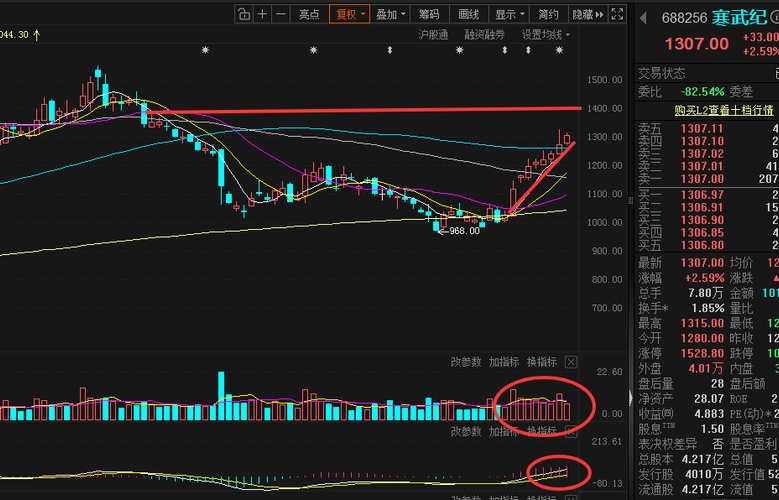Click 换指标 in the volume indicator panel

542,362
